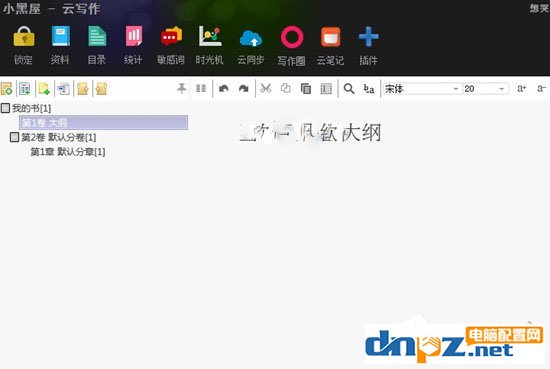Click the scissors cut icon

(266, 88)
